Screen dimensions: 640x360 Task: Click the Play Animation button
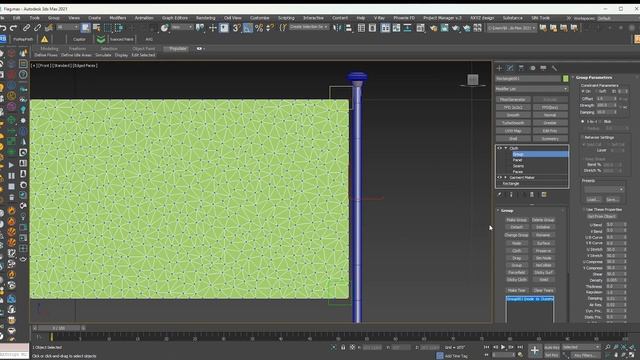click(x=503, y=347)
